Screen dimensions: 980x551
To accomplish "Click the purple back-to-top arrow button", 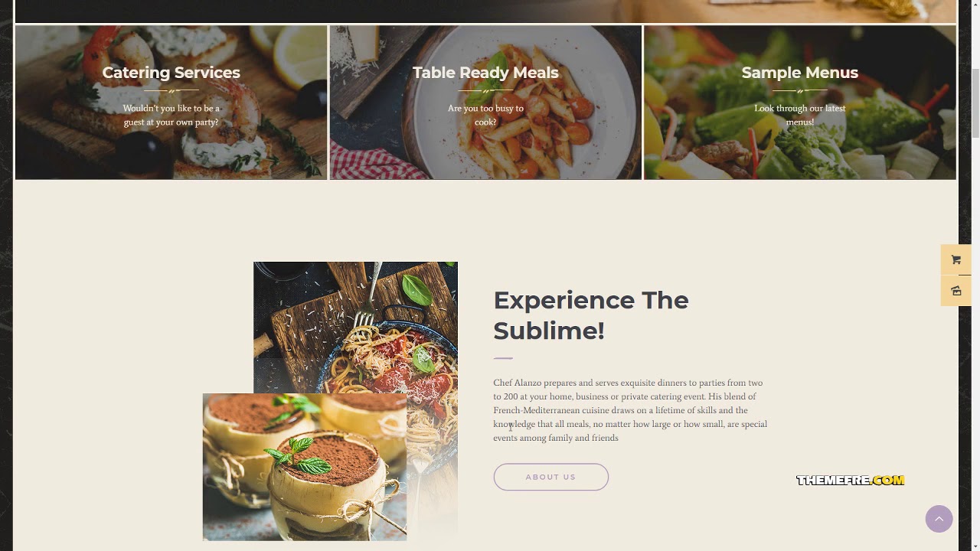I will click(939, 519).
